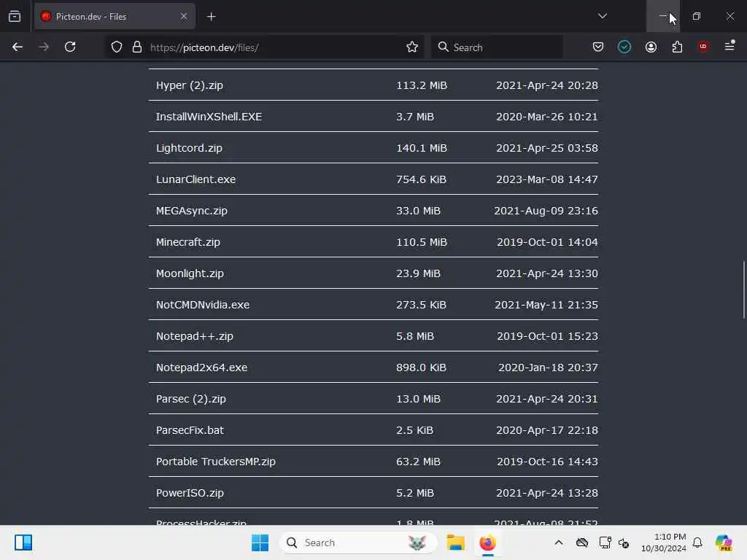Click the date 2019-Oct-01 14:04
The height and width of the screenshot is (560, 747).
click(x=547, y=242)
